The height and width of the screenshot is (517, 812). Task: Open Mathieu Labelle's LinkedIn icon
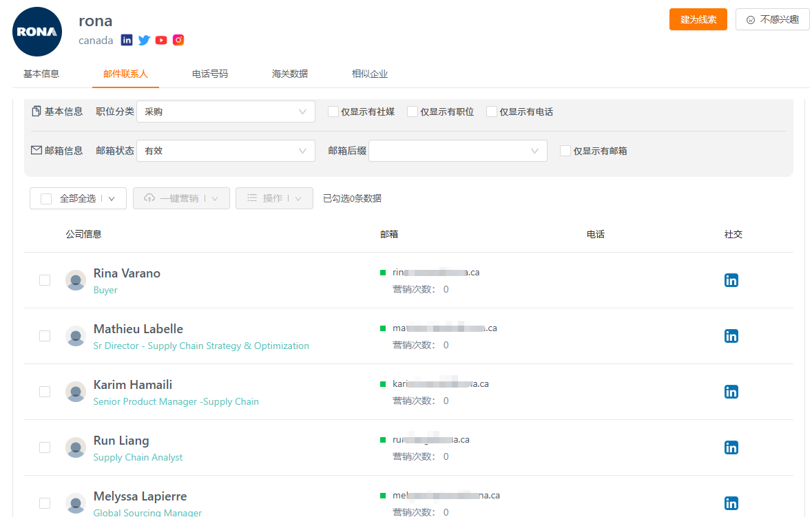click(x=731, y=337)
